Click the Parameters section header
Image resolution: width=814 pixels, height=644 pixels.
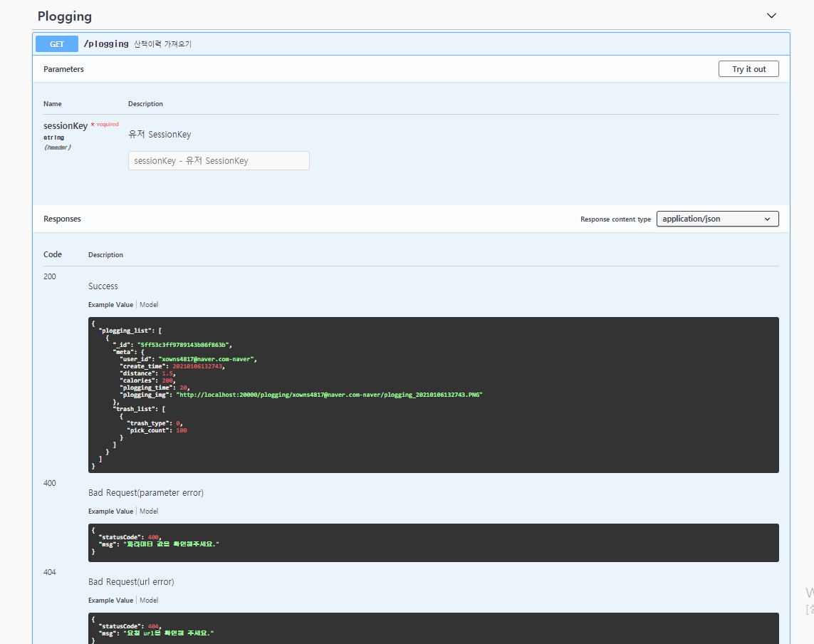click(x=63, y=69)
